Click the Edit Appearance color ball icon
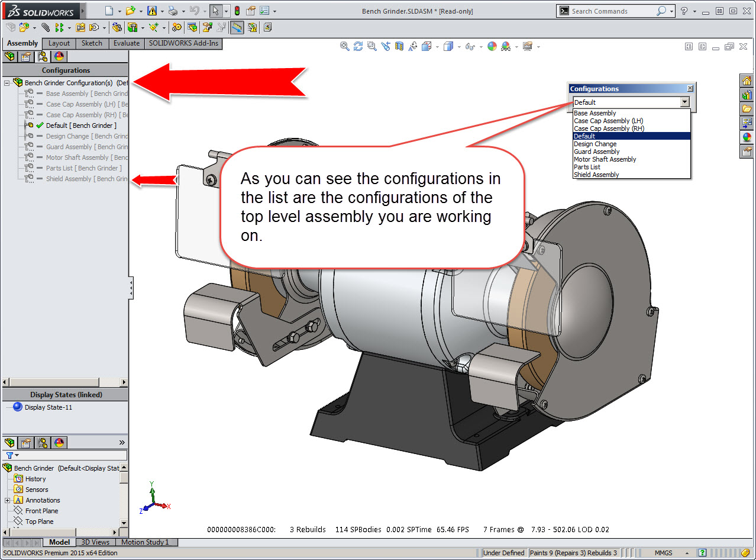The width and height of the screenshot is (756, 560). point(492,46)
